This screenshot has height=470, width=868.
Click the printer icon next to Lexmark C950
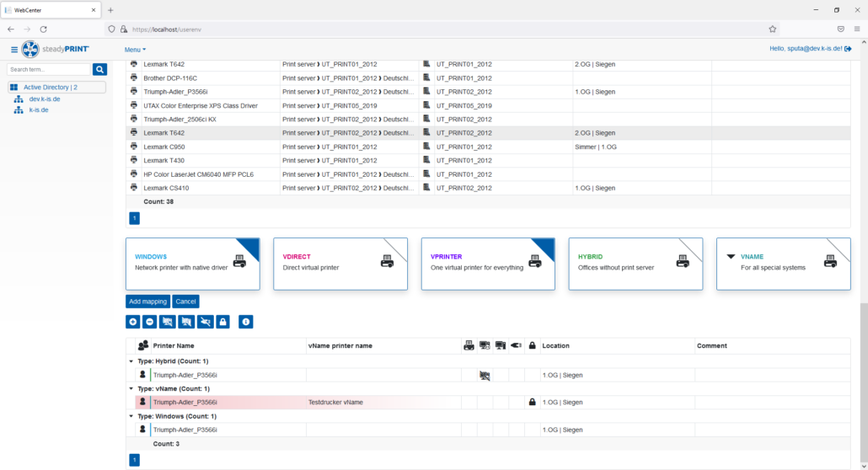[133, 147]
